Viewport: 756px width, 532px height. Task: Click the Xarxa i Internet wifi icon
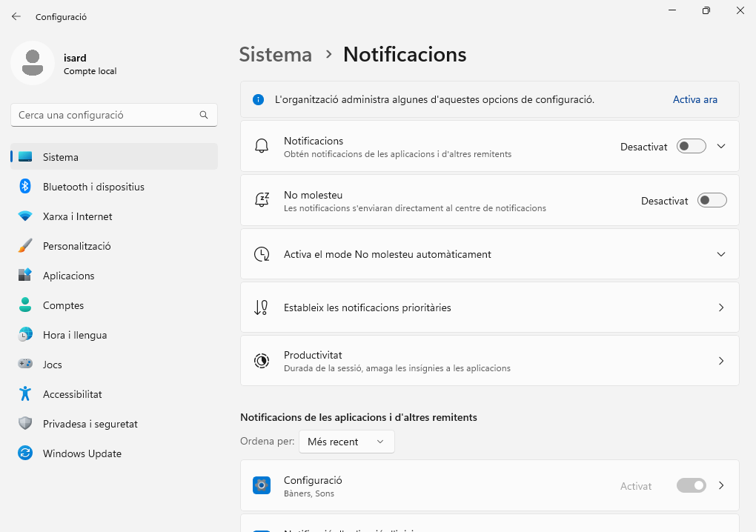pos(25,216)
